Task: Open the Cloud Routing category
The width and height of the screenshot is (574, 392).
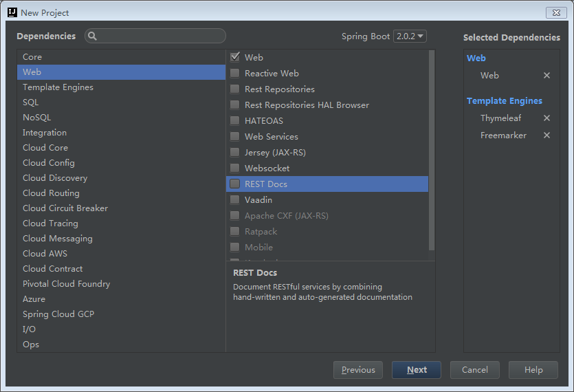Action: [x=121, y=193]
